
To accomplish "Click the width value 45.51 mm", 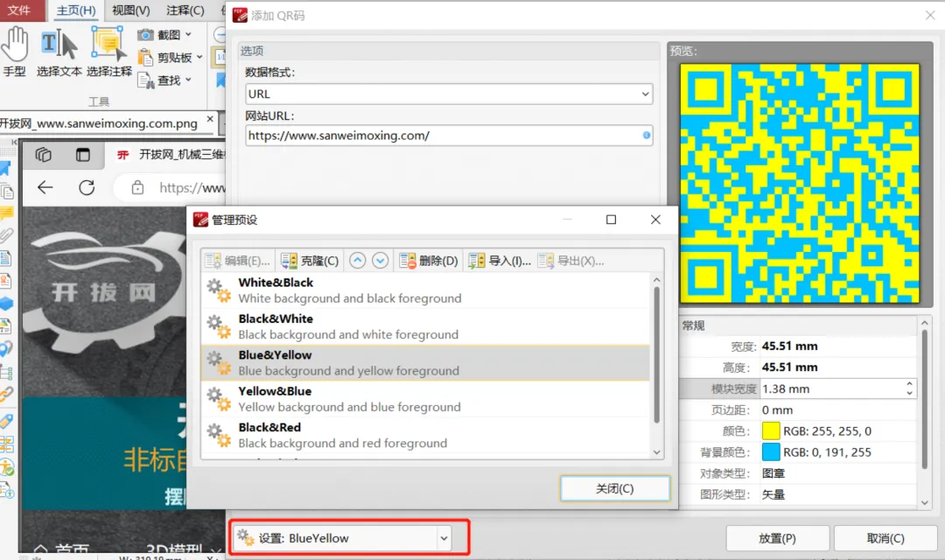I will 789,346.
